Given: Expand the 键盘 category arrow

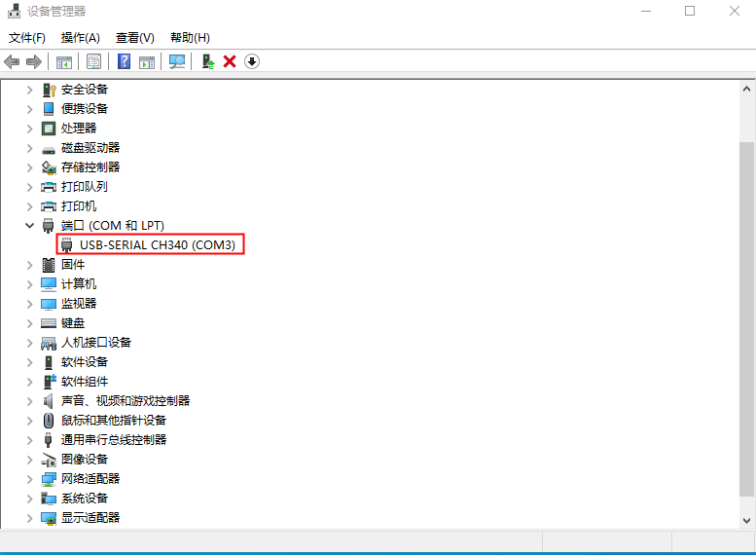Looking at the screenshot, I should [x=29, y=322].
